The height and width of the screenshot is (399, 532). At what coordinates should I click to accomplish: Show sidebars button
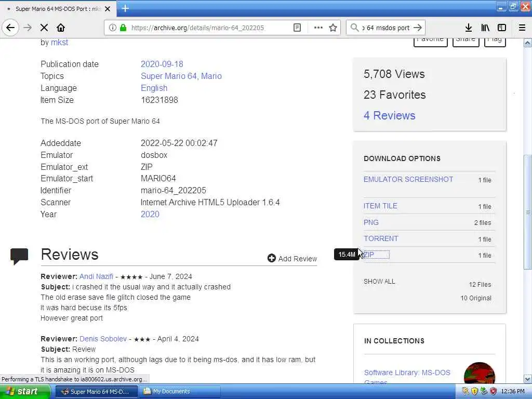point(502,28)
